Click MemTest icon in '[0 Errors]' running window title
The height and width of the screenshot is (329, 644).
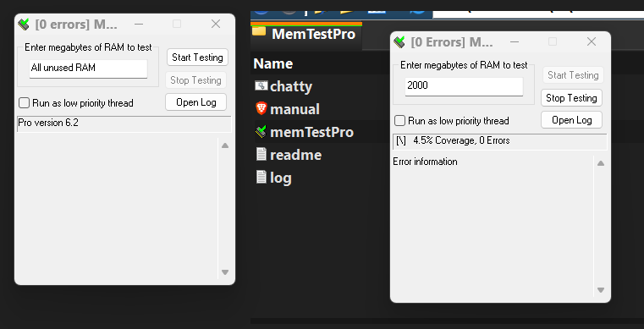coord(399,42)
